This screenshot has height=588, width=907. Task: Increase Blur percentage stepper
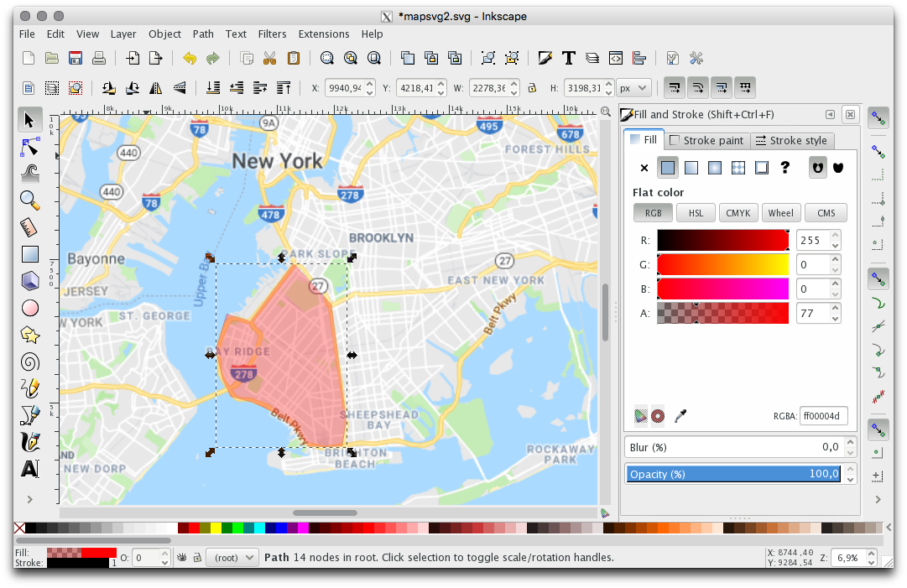850,442
